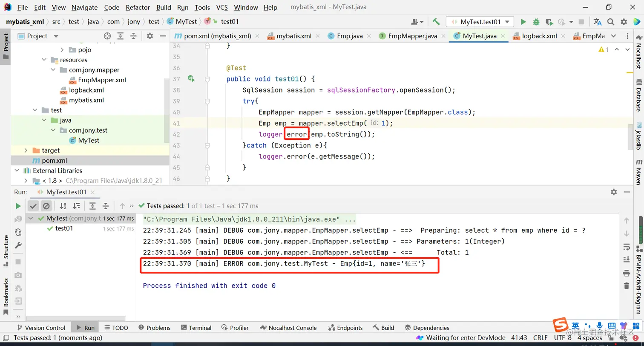Print the console output

[626, 273]
